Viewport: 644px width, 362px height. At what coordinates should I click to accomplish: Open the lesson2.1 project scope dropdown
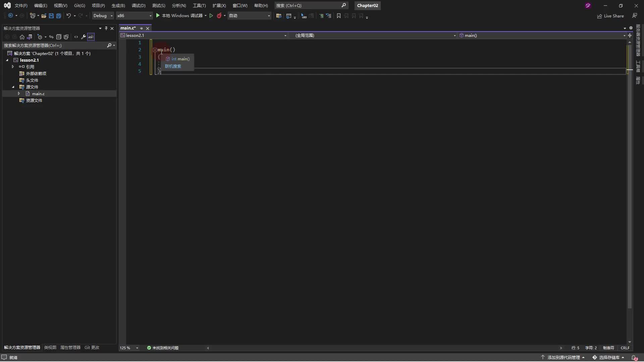click(x=204, y=35)
